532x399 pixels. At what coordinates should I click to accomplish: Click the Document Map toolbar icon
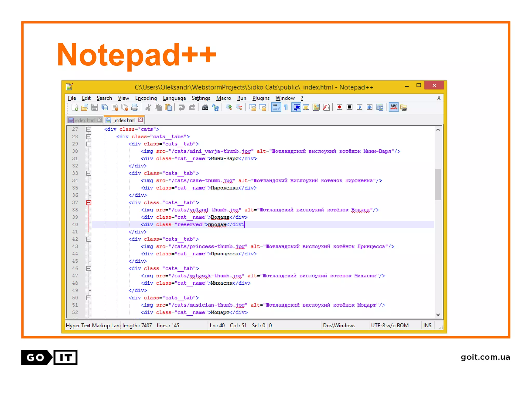click(x=316, y=107)
